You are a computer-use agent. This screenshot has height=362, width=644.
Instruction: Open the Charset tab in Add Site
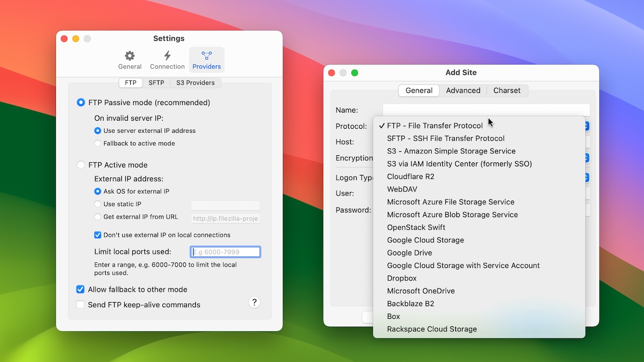[507, 90]
